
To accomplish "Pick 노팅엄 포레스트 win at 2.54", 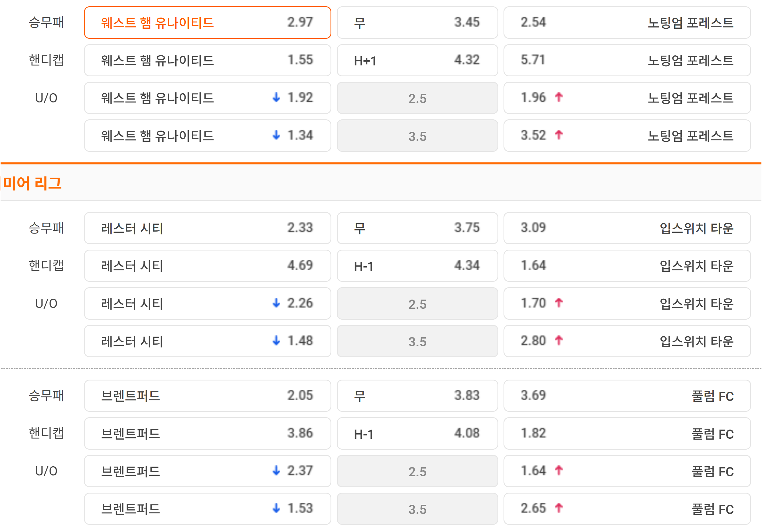I will 627,23.
